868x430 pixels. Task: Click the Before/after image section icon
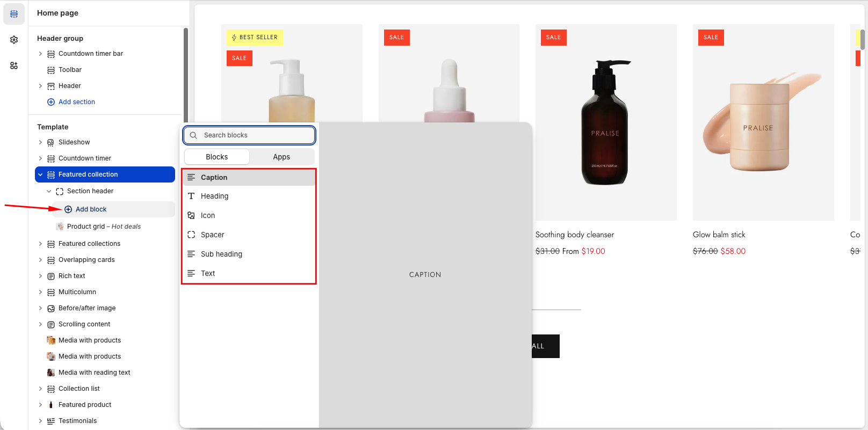click(51, 308)
